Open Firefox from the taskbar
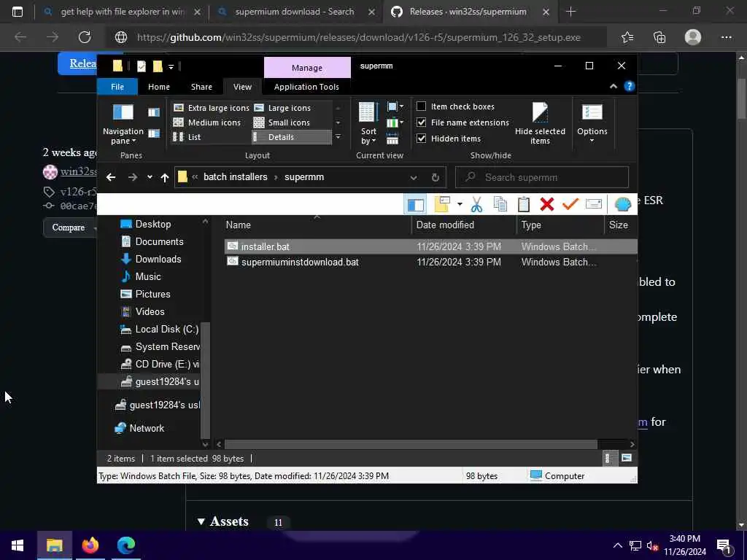Screen dimensions: 747x560 [x=90, y=545]
